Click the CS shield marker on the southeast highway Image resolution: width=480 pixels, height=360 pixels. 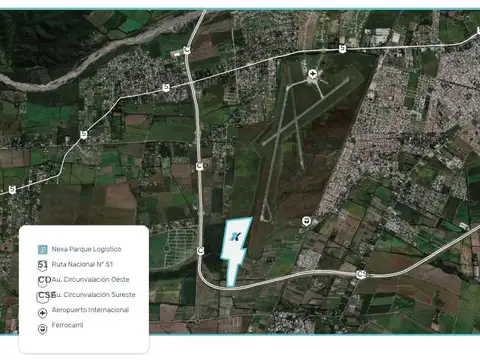click(x=361, y=275)
